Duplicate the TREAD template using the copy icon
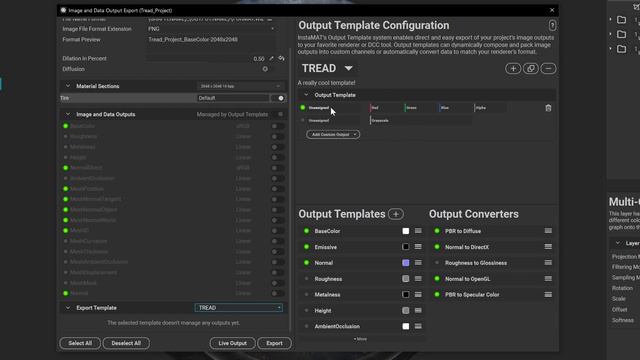 (x=531, y=69)
